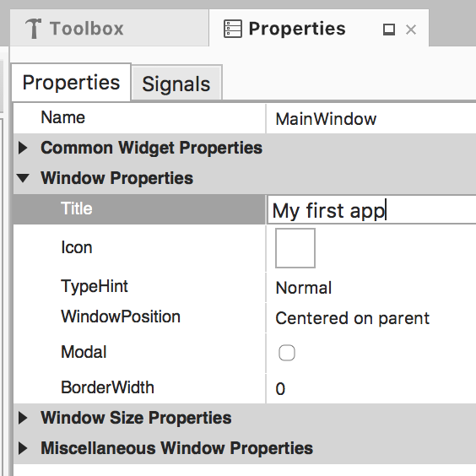Click the empty Icon picker box
476x476 pixels.
(x=295, y=248)
